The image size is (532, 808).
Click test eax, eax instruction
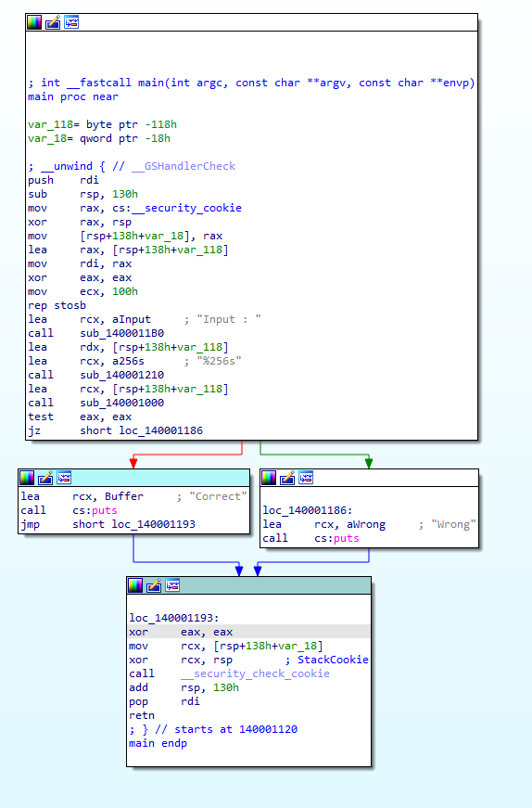[x=80, y=417]
